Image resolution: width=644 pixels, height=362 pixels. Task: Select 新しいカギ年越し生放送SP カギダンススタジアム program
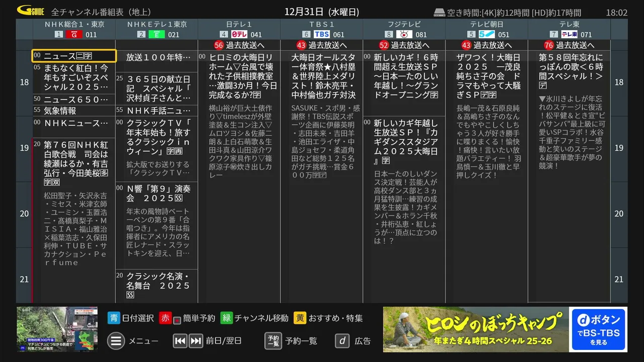(x=405, y=209)
